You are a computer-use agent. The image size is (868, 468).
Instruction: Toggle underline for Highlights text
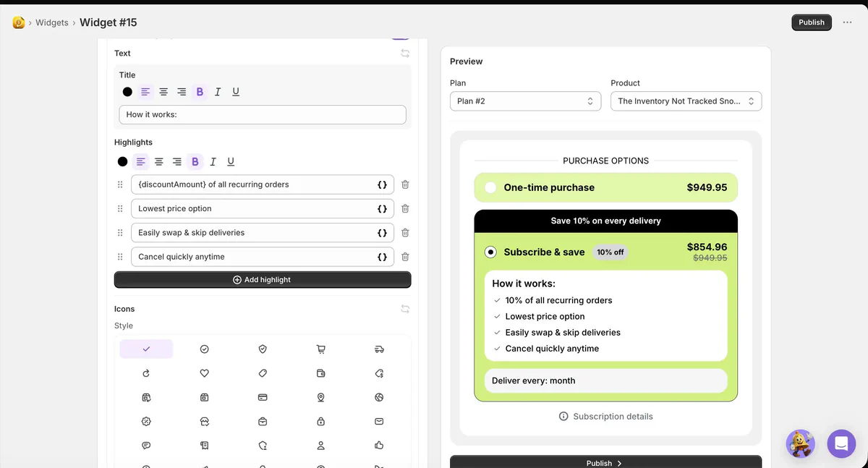coord(231,162)
